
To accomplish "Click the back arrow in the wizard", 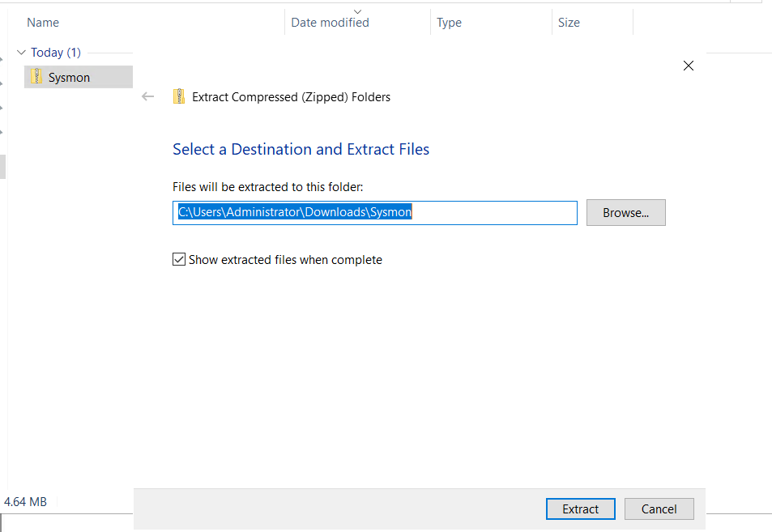I will point(147,96).
